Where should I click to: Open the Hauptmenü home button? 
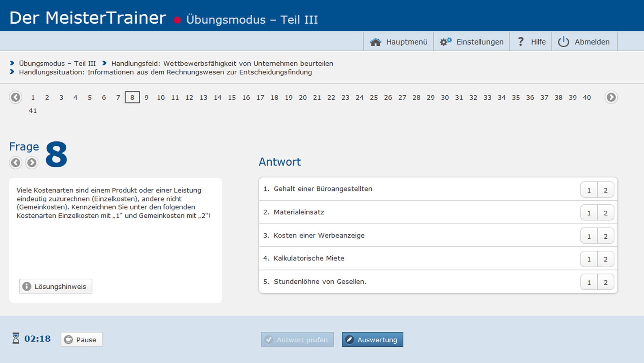[398, 42]
